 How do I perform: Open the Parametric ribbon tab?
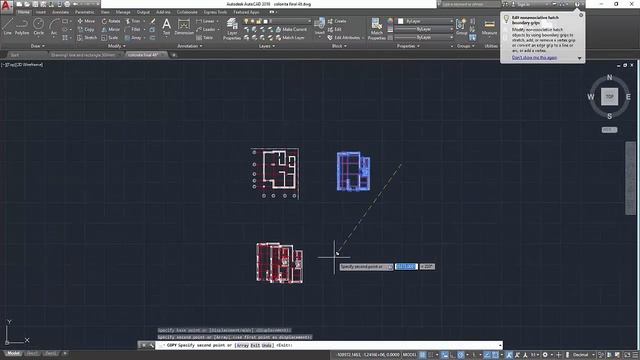(84, 12)
